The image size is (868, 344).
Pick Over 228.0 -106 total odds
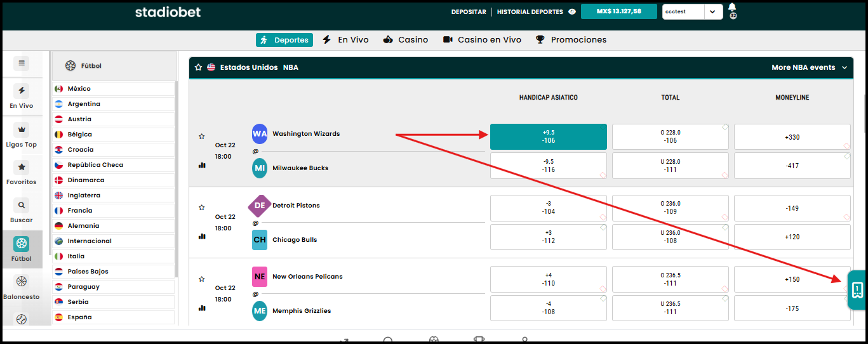pos(670,136)
